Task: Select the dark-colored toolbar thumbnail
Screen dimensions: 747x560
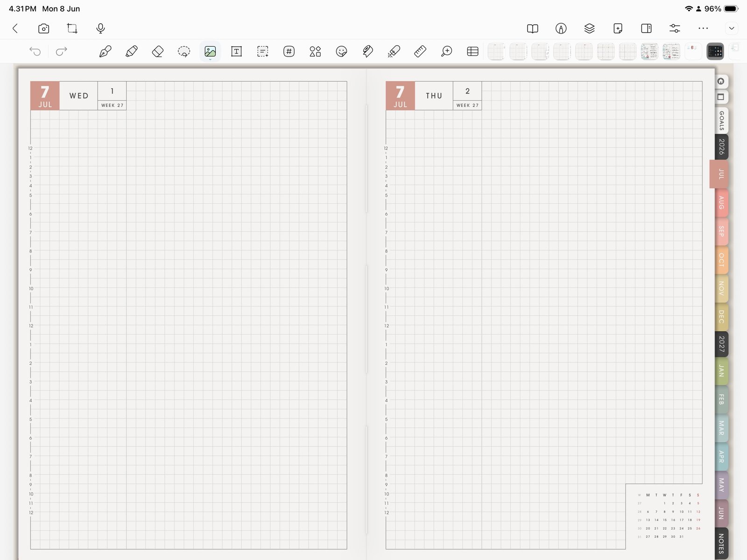Action: pos(715,51)
